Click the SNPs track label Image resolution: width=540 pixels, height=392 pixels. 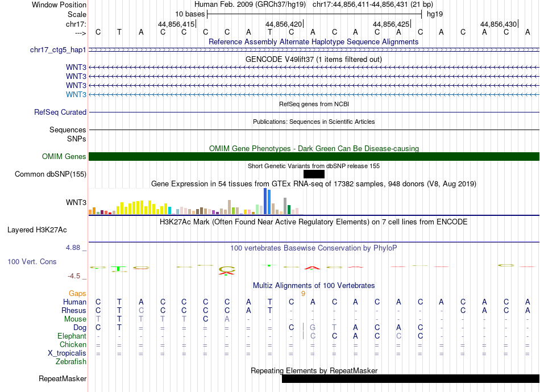pyautogui.click(x=77, y=139)
